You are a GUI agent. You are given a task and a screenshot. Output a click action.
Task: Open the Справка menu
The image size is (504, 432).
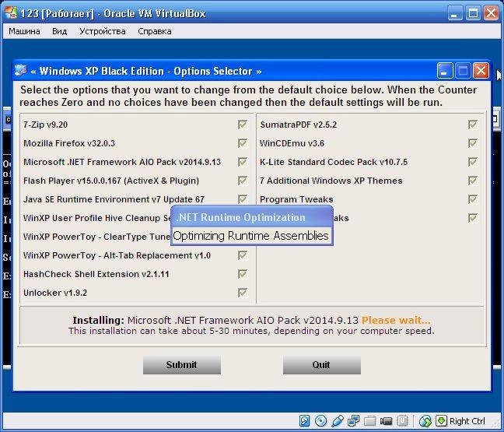[x=155, y=31]
